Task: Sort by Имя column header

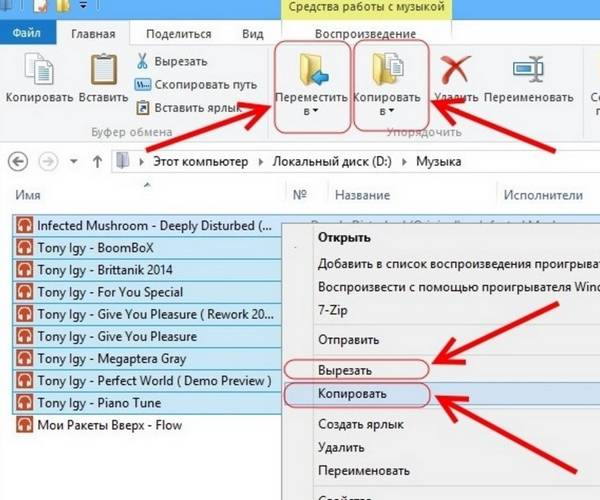Action: point(28,195)
